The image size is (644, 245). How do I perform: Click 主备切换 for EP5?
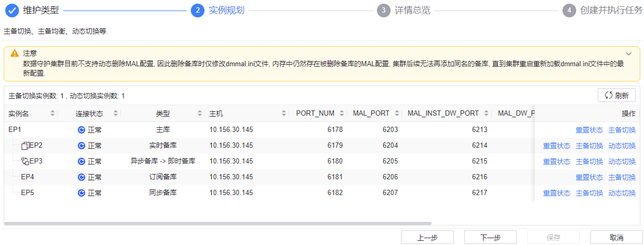point(589,193)
